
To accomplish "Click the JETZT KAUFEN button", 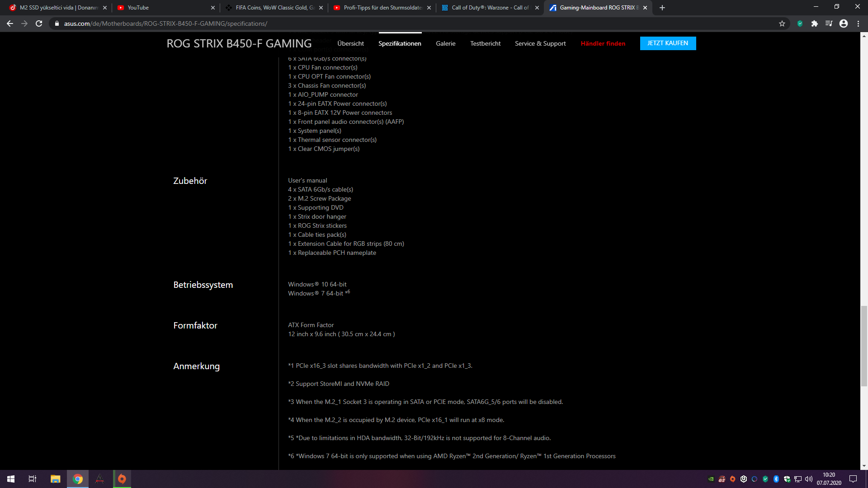I will (x=668, y=43).
